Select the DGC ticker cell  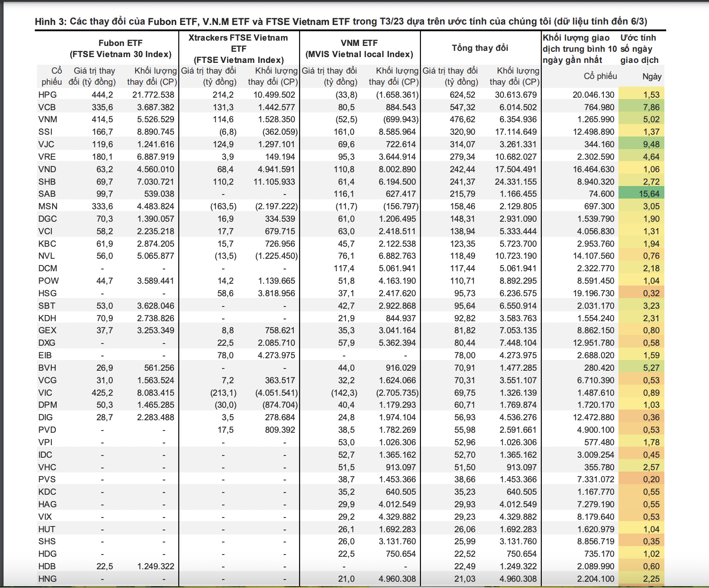(x=47, y=219)
